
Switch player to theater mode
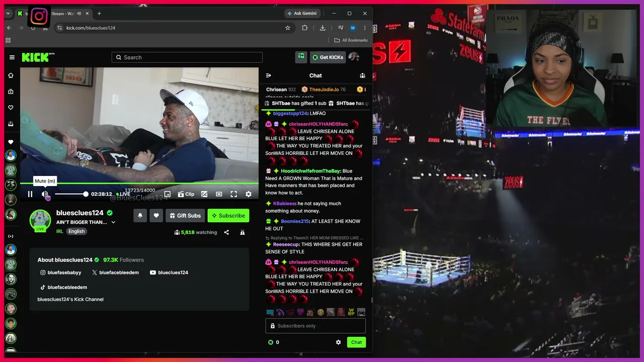(x=219, y=194)
